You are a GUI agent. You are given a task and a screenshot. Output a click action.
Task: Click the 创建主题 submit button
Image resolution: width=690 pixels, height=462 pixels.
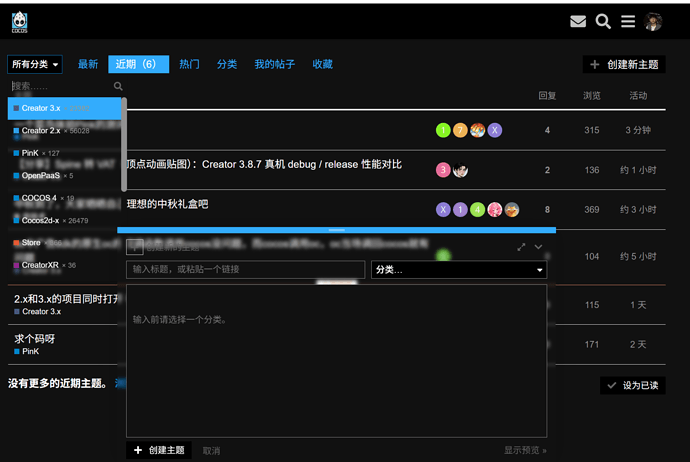point(159,450)
